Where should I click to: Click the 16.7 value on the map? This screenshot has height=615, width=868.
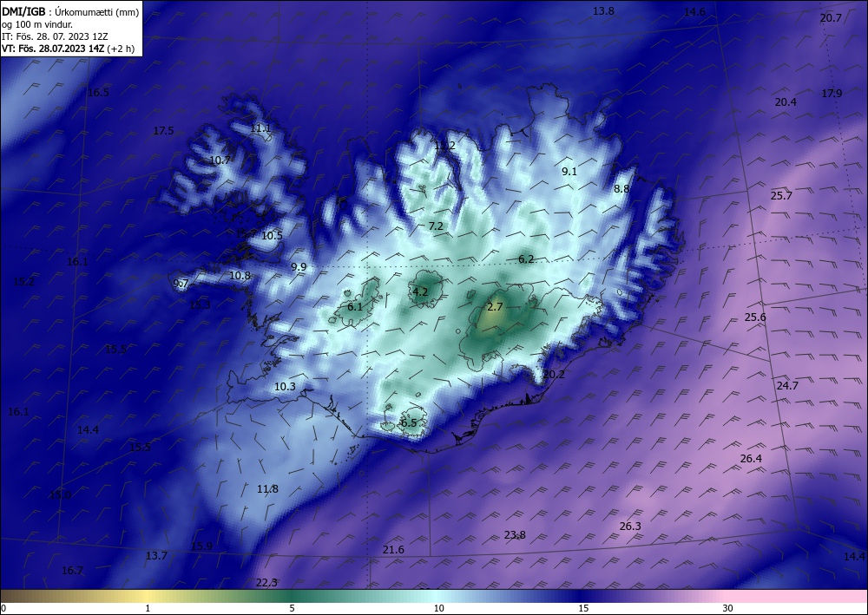pos(72,571)
